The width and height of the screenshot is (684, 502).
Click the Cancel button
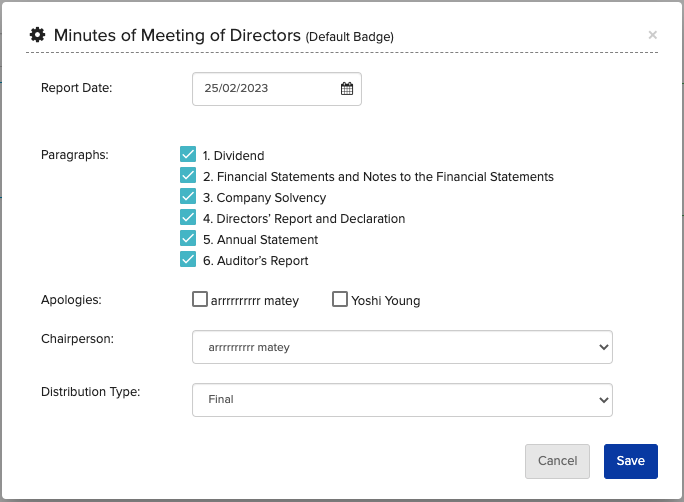(557, 461)
